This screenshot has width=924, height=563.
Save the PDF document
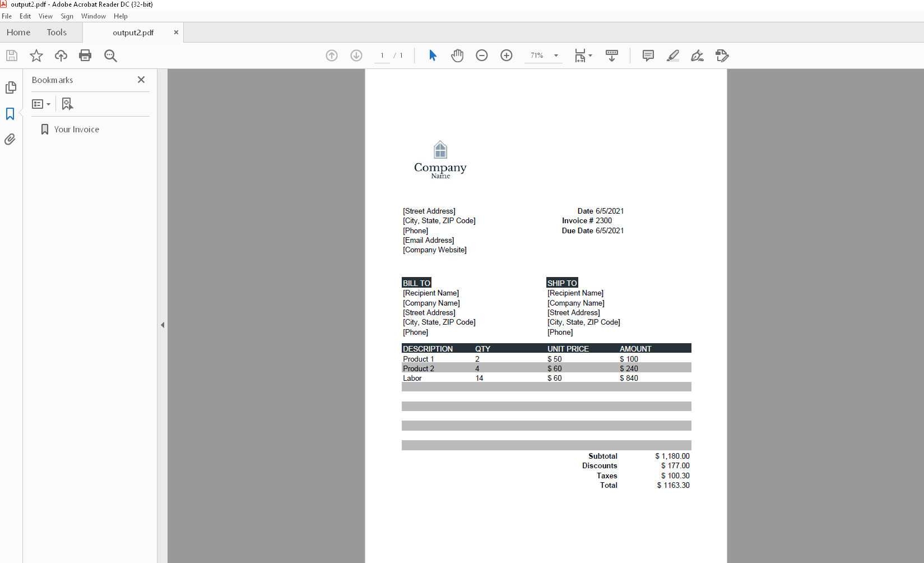click(11, 56)
